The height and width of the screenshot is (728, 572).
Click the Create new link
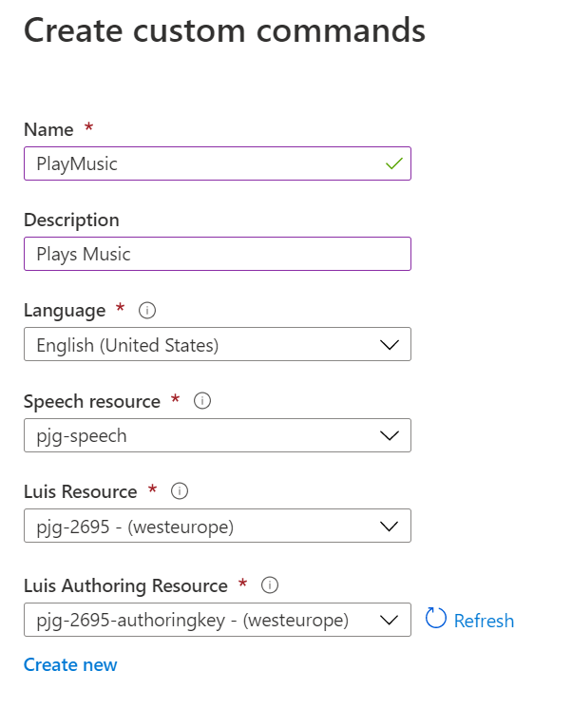(70, 664)
